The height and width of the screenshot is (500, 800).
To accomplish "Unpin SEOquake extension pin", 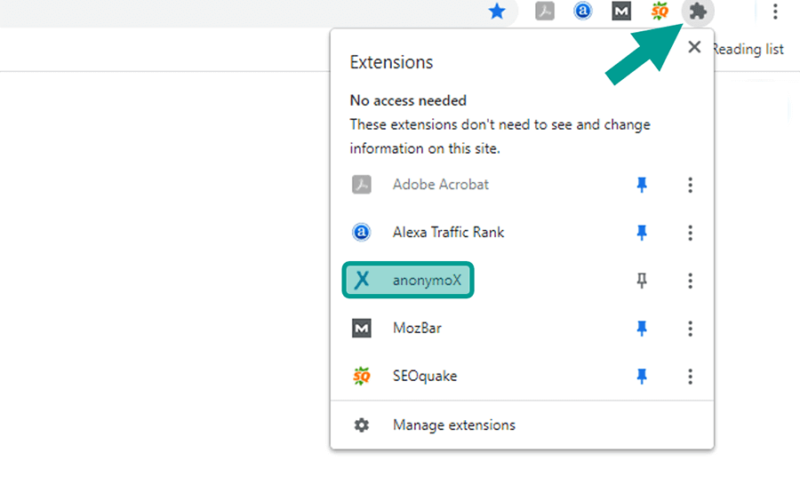I will point(642,376).
